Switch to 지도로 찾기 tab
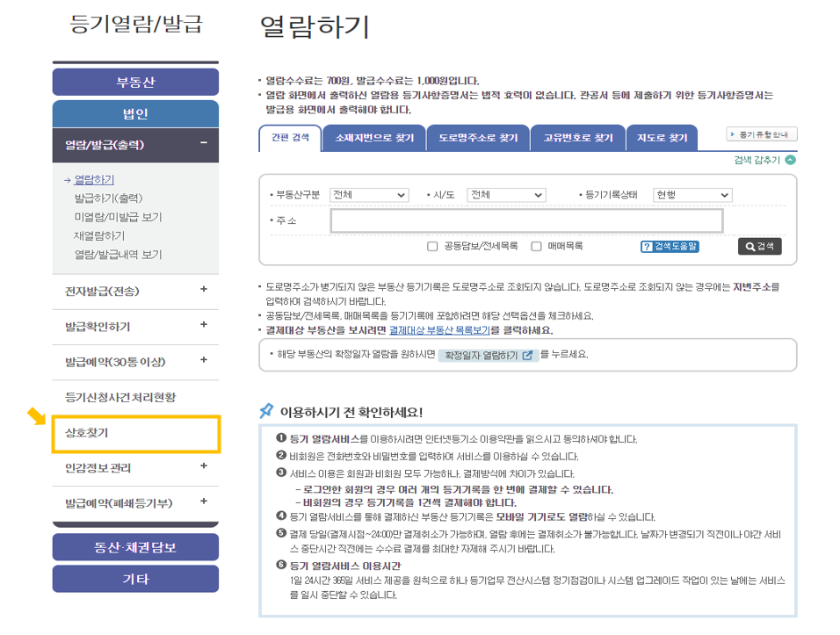The image size is (840, 635). 663,138
